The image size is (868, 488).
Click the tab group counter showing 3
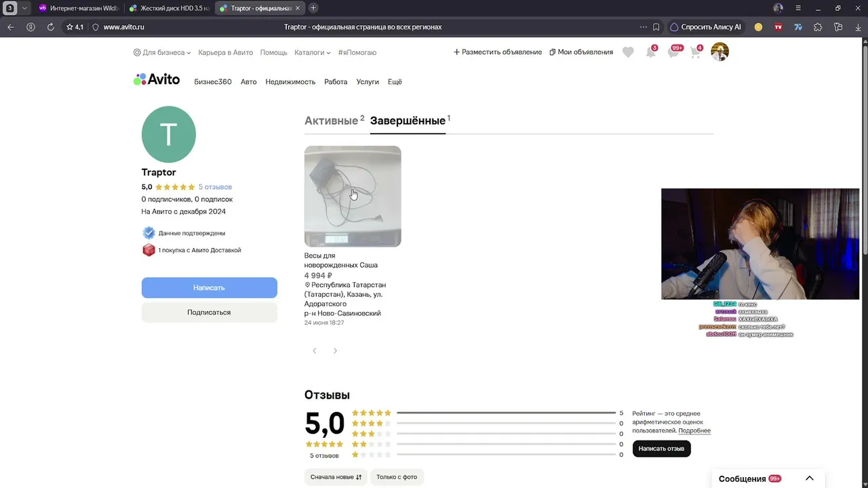[10, 8]
